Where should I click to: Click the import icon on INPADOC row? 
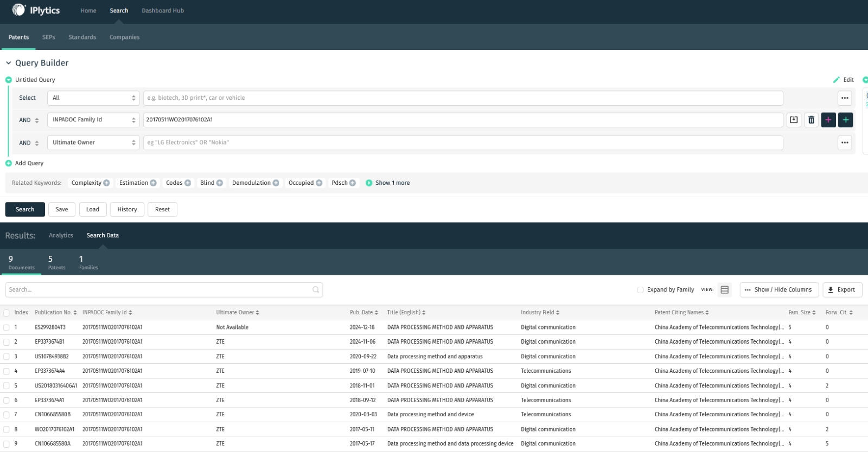pyautogui.click(x=794, y=120)
